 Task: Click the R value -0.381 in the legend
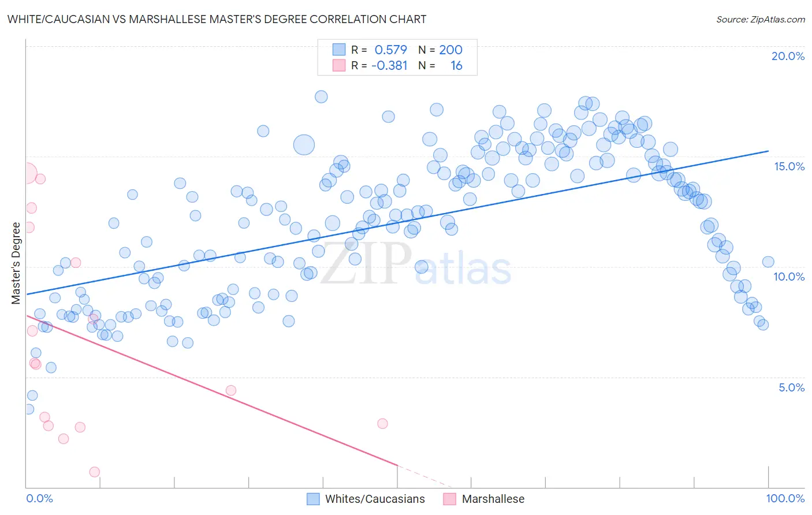[389, 65]
